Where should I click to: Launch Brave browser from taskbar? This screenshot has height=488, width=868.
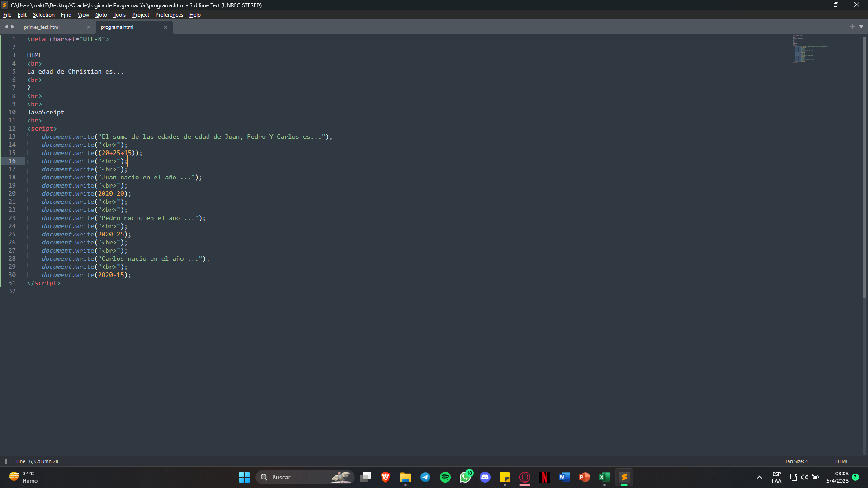pos(386,477)
